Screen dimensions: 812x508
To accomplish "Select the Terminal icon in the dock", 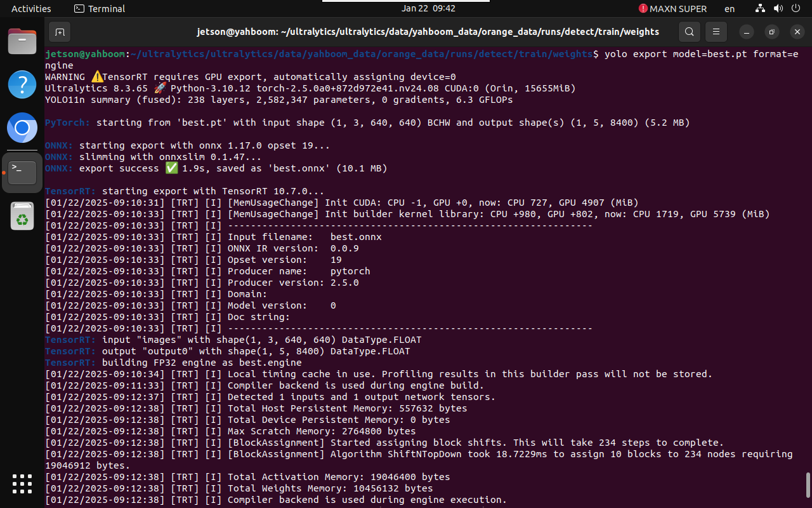I will pyautogui.click(x=22, y=172).
